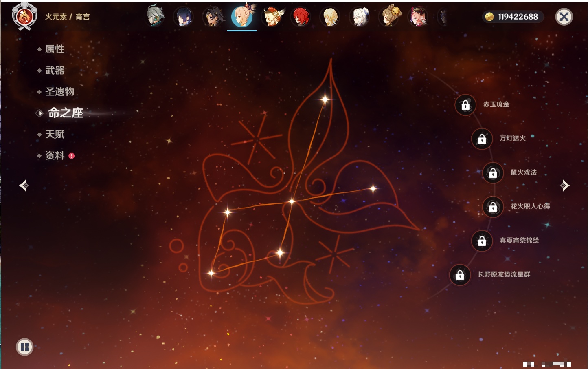
Task: Open constellation name 花火职人心得
Action: tap(530, 206)
